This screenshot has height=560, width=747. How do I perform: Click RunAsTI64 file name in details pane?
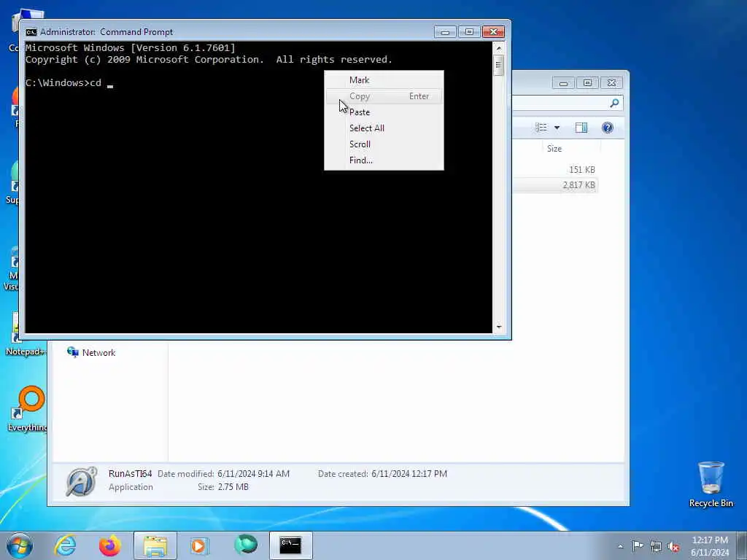(130, 474)
